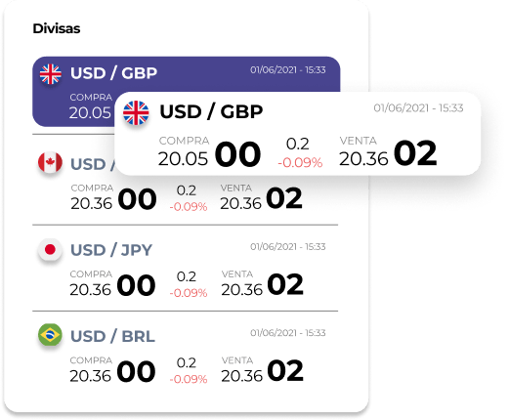
Task: Click the -0.09% change in the Canada row
Action: coord(189,207)
